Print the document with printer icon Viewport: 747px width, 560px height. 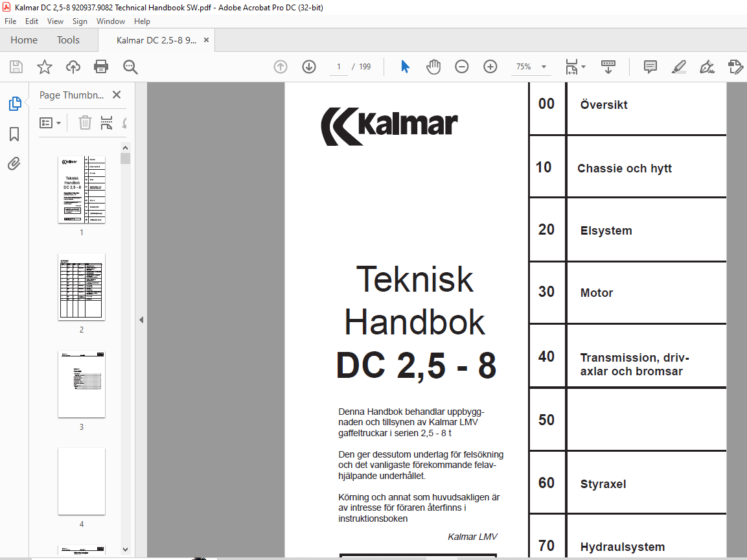click(x=101, y=67)
